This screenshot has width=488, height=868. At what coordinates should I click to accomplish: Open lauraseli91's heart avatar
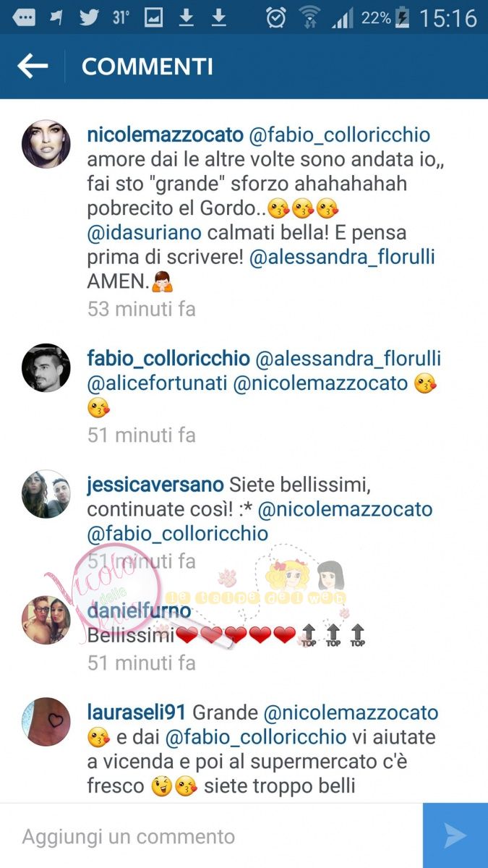[46, 720]
